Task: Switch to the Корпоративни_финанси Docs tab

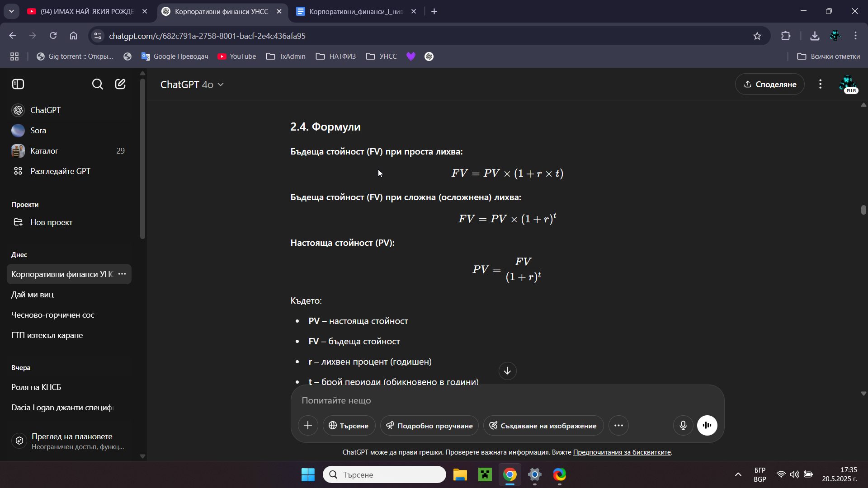Action: point(356,11)
